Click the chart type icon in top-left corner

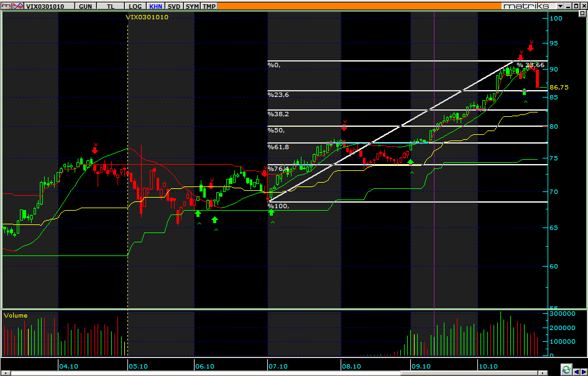coord(7,6)
